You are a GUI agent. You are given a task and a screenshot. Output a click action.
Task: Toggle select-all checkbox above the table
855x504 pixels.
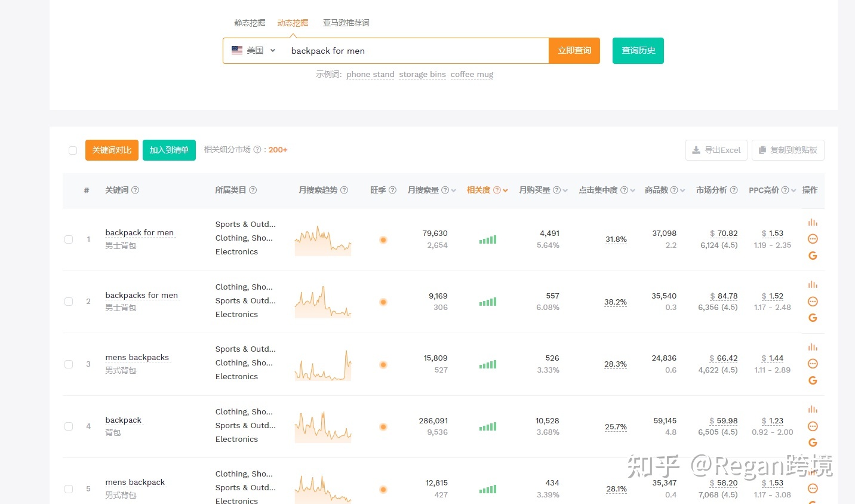coord(73,150)
